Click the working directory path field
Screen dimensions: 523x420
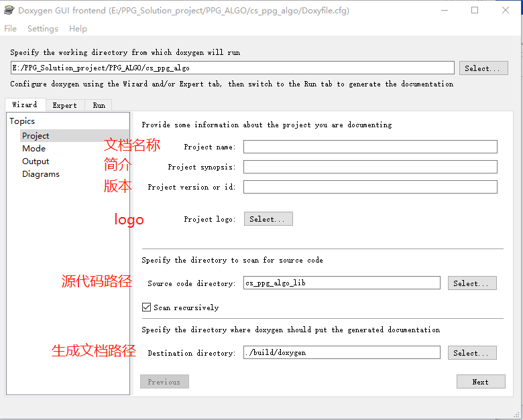coord(232,68)
